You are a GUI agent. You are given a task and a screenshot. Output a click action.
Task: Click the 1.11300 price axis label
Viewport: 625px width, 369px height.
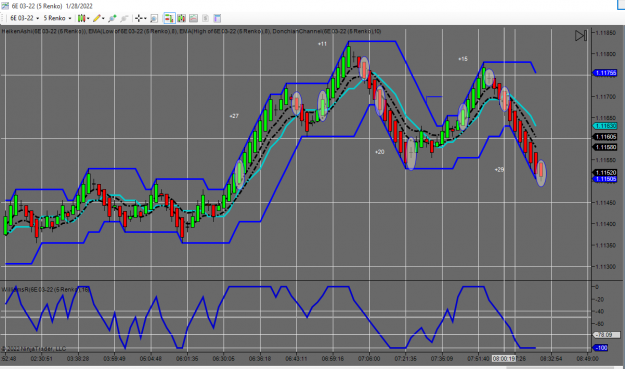point(605,267)
